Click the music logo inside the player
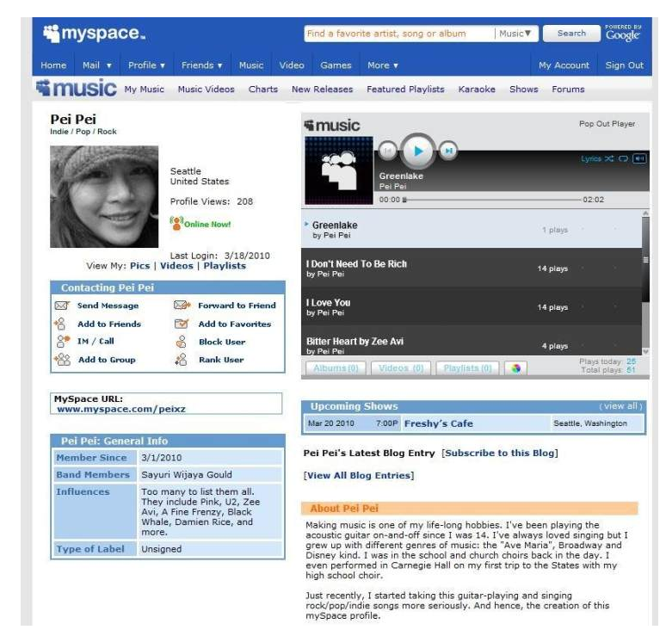The height and width of the screenshot is (636, 672). [332, 125]
